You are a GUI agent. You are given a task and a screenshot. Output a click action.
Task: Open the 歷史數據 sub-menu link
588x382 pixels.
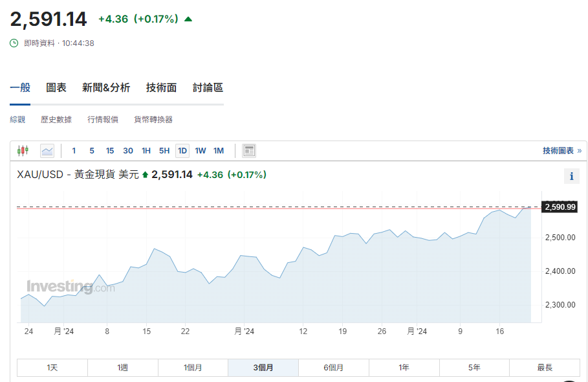click(x=56, y=120)
